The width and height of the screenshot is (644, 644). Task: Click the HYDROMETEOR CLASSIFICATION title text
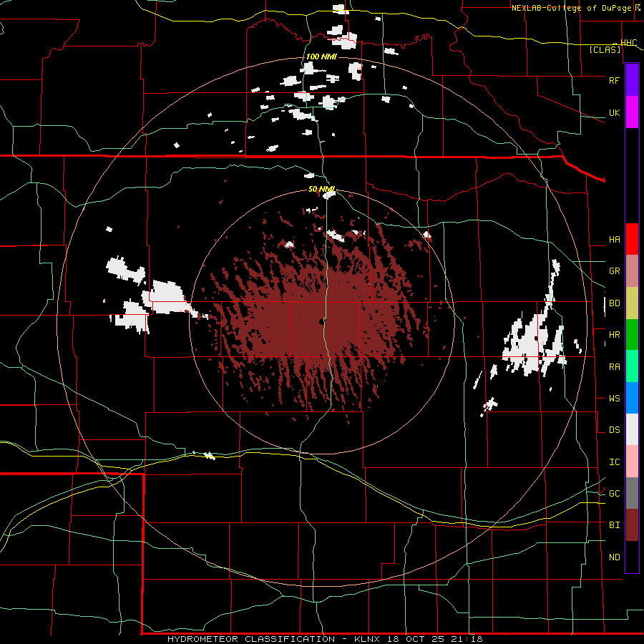pos(251,639)
